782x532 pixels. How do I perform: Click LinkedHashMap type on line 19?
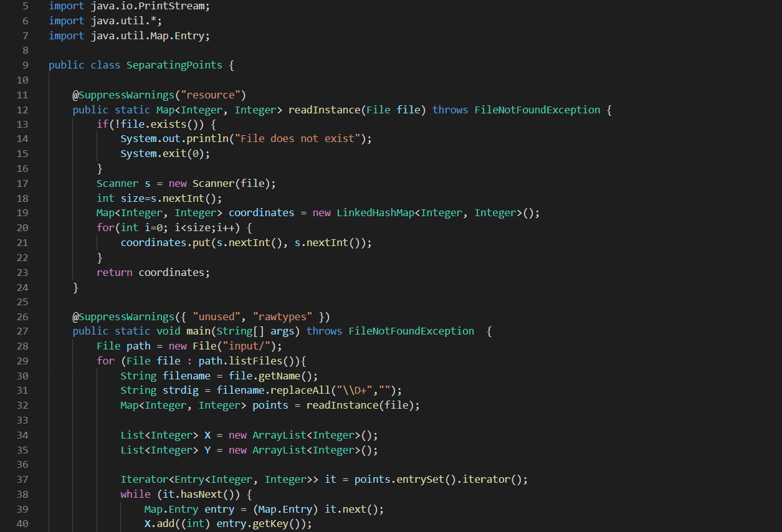pos(376,212)
